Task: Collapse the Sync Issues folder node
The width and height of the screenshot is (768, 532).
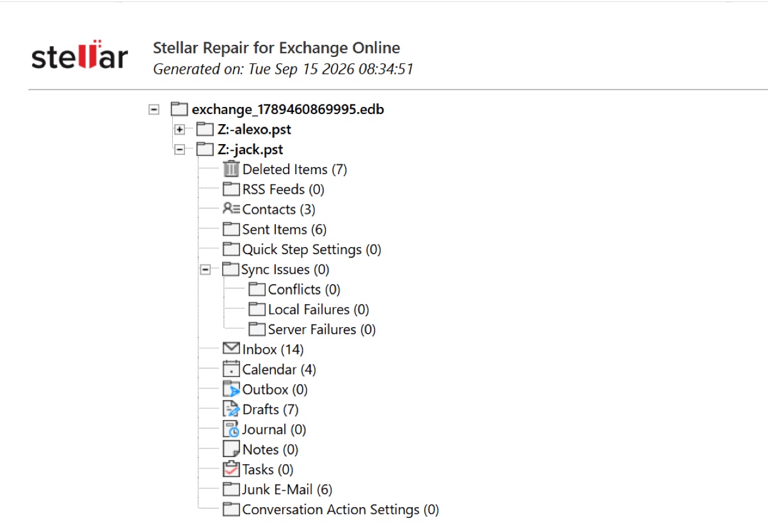Action: pyautogui.click(x=205, y=270)
